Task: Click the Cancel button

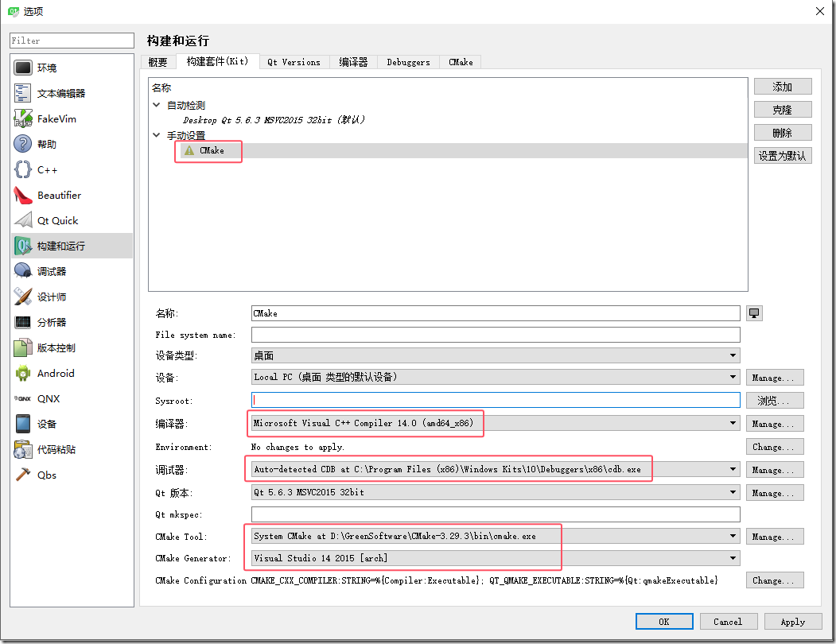Action: [x=729, y=622]
